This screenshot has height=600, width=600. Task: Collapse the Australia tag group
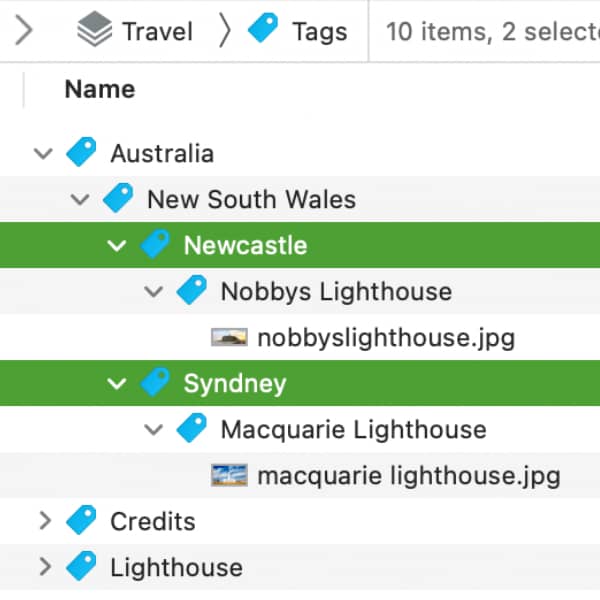(43, 153)
